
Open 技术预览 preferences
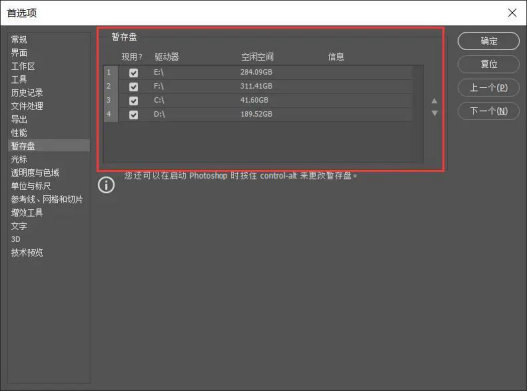point(27,253)
